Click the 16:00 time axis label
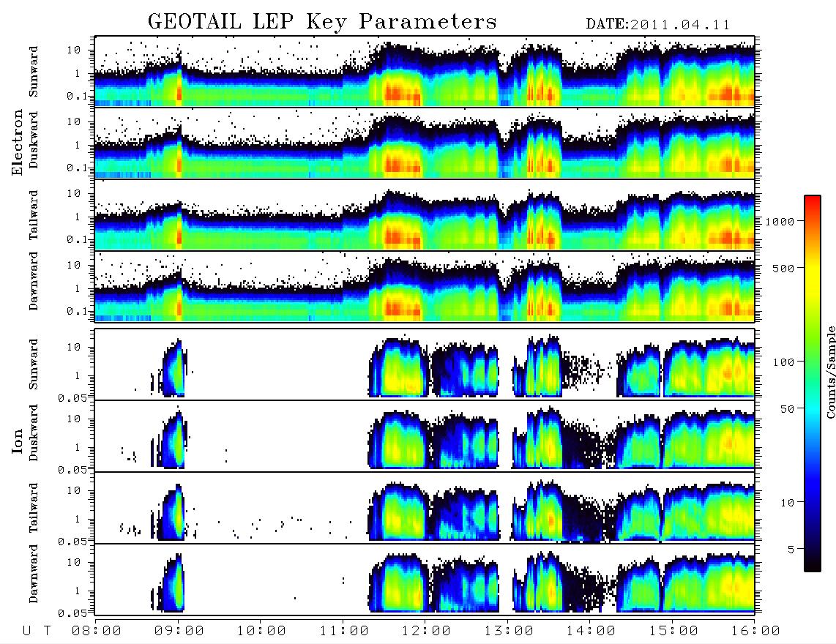The image size is (836, 644). [x=755, y=632]
